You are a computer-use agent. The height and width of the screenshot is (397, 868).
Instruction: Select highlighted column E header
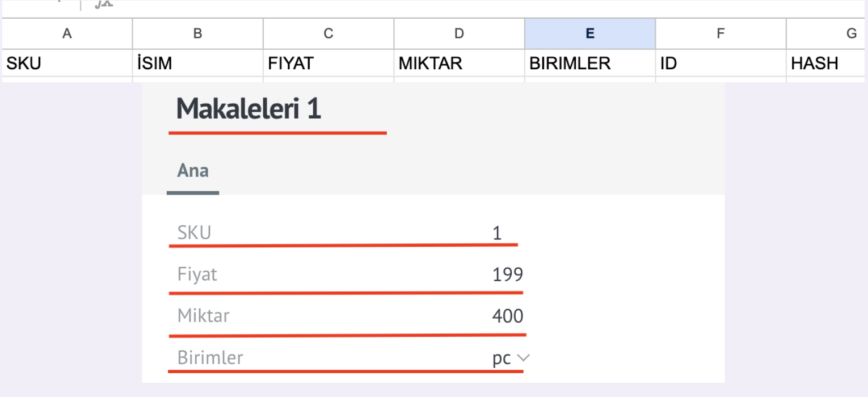pos(590,33)
